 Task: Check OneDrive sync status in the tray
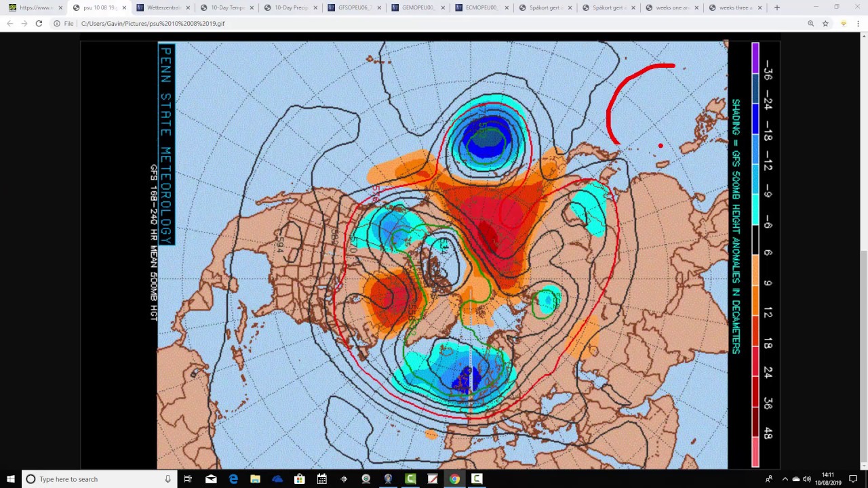(x=796, y=479)
